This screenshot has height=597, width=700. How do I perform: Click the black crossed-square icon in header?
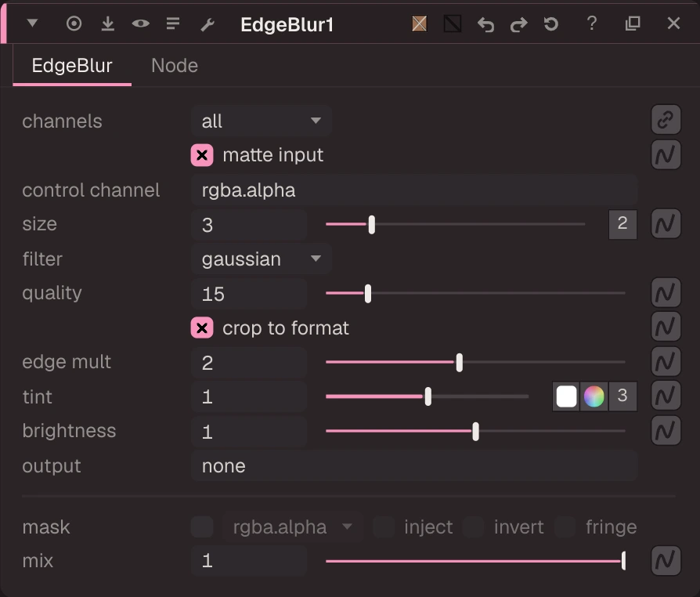(453, 24)
